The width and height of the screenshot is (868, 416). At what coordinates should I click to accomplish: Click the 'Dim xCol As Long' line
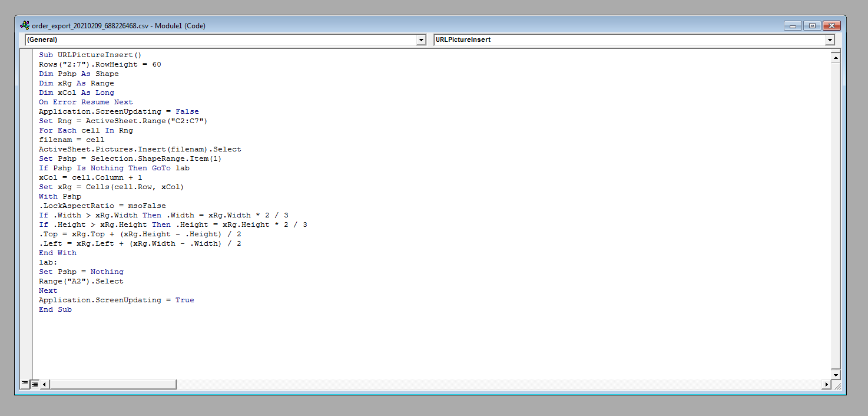click(77, 93)
